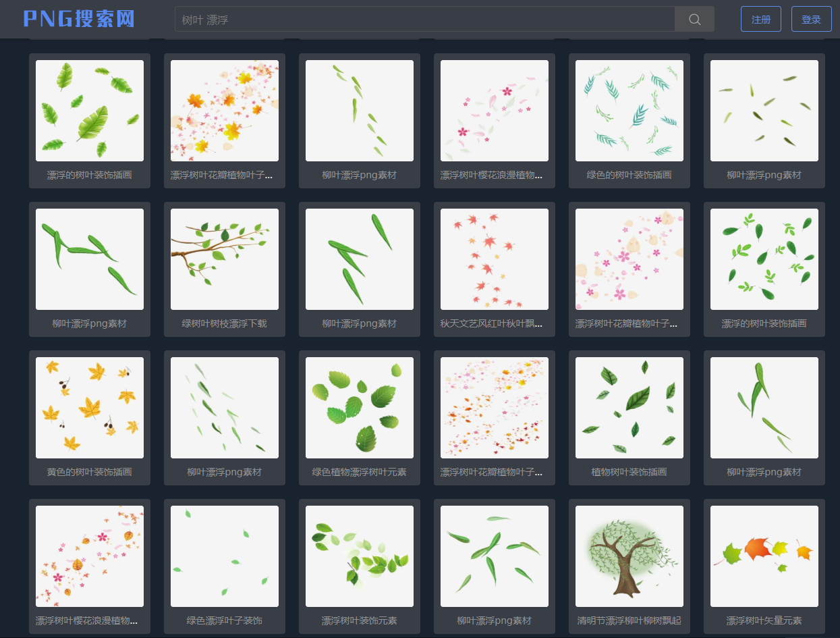Open the 植物树叶装饰插画 dark green leaves image
840x638 pixels.
[629, 408]
